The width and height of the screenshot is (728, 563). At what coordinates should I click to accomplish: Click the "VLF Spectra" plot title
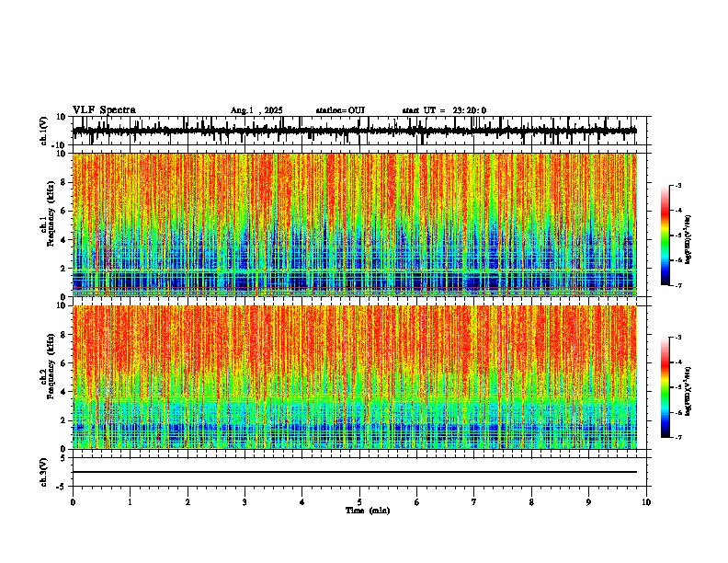pyautogui.click(x=104, y=110)
